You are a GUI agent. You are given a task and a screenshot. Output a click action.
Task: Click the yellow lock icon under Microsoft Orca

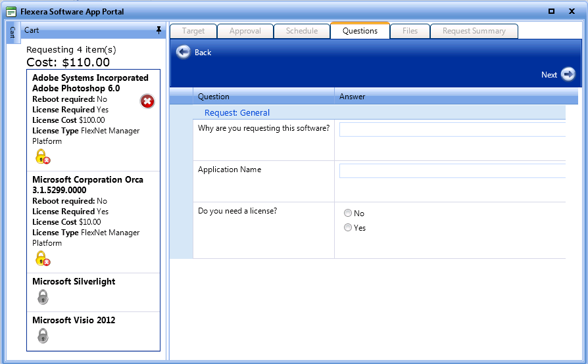click(x=43, y=258)
